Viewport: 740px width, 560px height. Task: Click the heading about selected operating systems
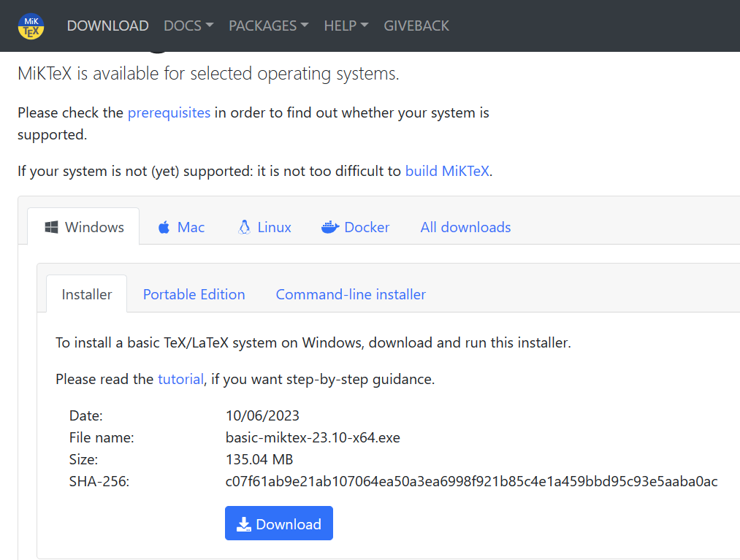[208, 74]
